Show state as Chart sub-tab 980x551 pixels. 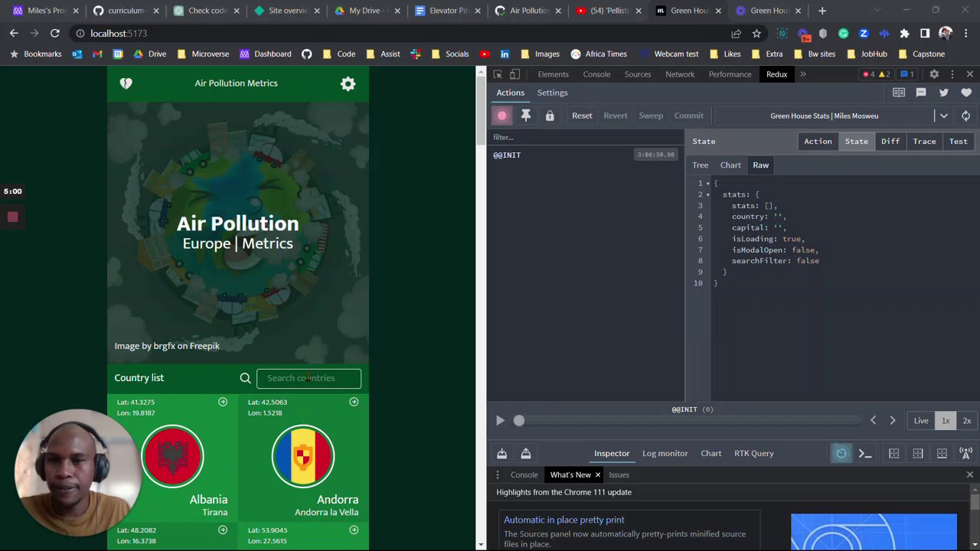[x=730, y=165]
